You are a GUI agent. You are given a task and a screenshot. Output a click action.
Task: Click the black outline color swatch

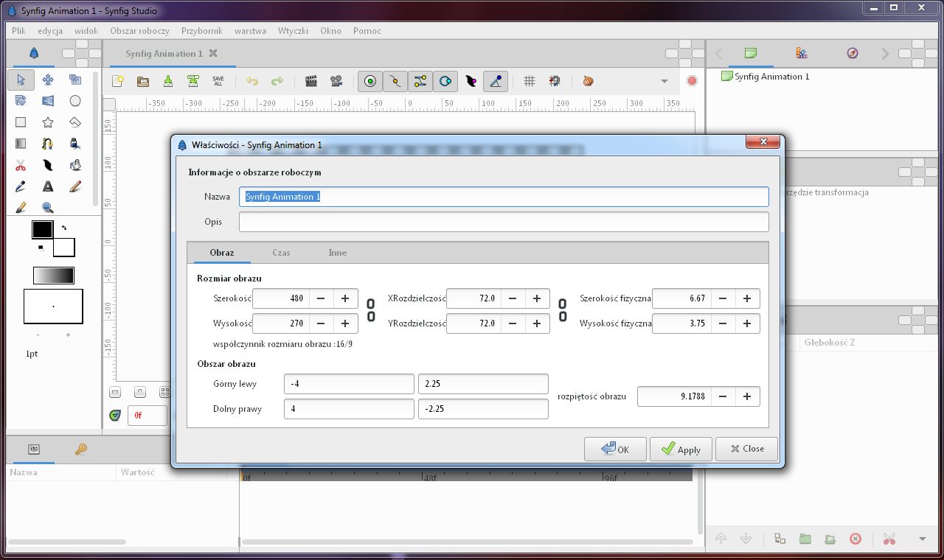(42, 229)
